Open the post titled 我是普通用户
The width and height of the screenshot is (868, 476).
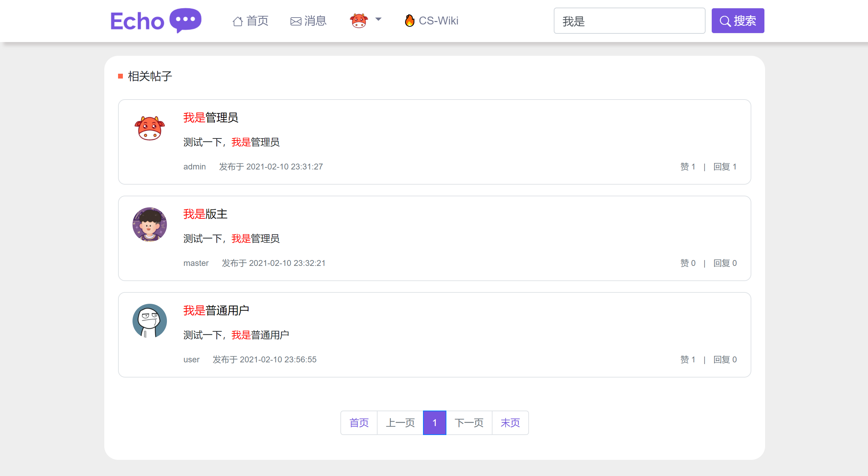216,310
